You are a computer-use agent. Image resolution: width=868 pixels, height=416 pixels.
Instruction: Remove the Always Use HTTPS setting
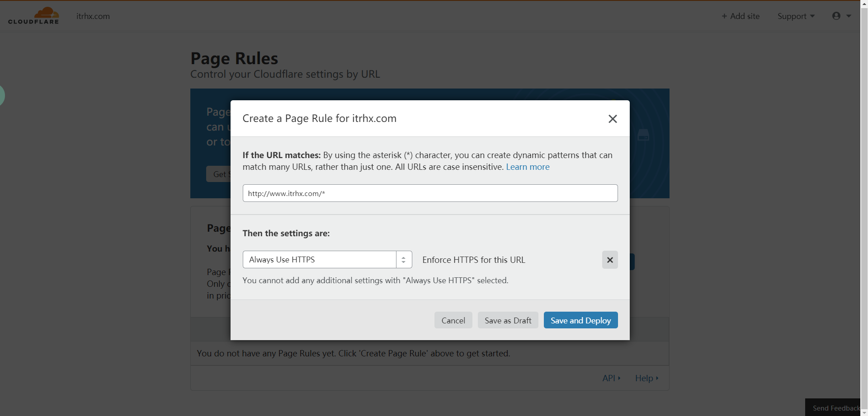(610, 260)
